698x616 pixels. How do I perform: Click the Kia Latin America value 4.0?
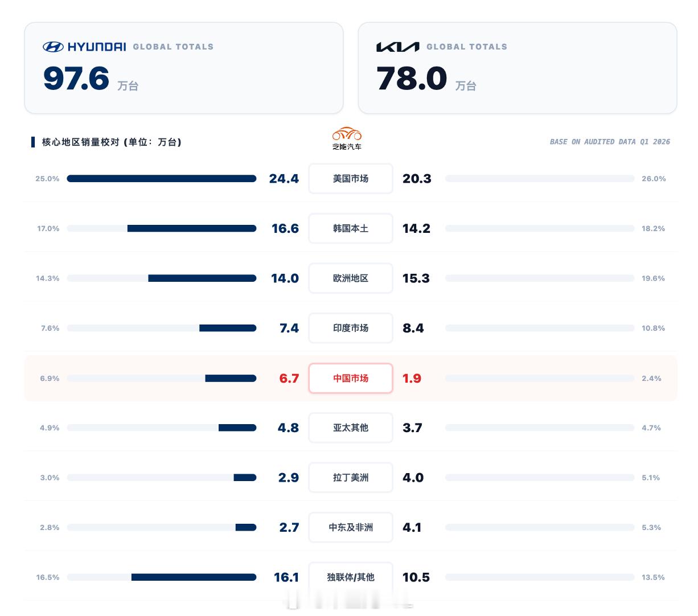pyautogui.click(x=413, y=478)
